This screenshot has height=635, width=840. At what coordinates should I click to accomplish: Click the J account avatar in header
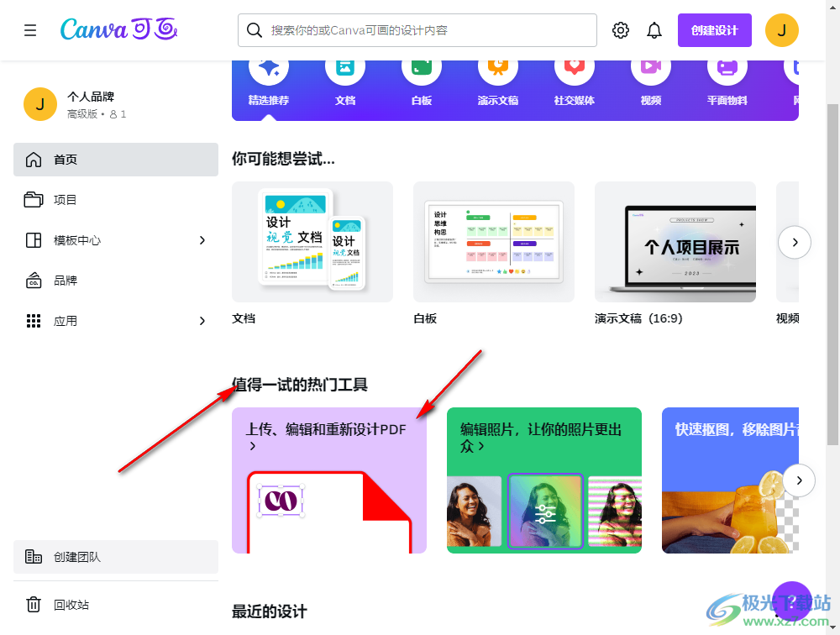781,30
